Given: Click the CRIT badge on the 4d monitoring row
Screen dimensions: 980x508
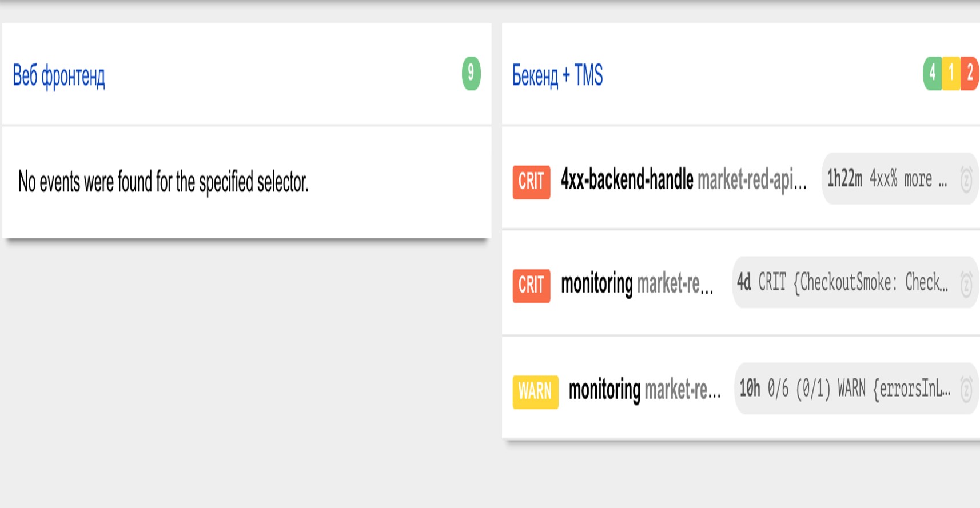Looking at the screenshot, I should point(531,285).
